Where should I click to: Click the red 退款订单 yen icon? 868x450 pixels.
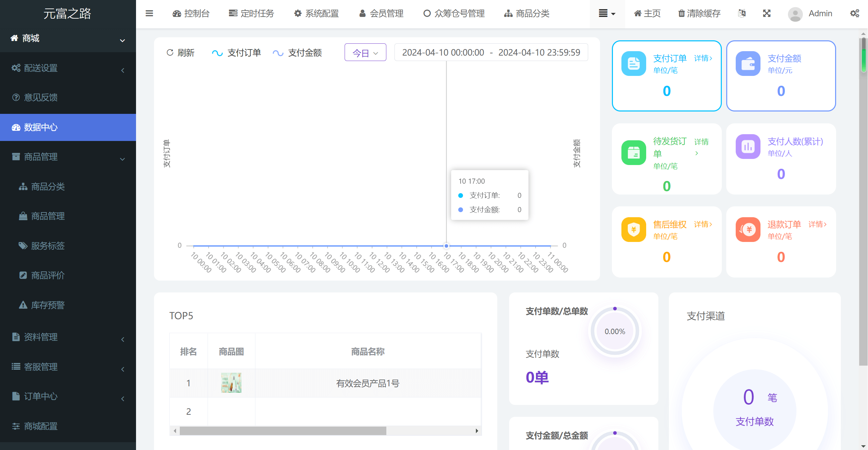pos(748,229)
